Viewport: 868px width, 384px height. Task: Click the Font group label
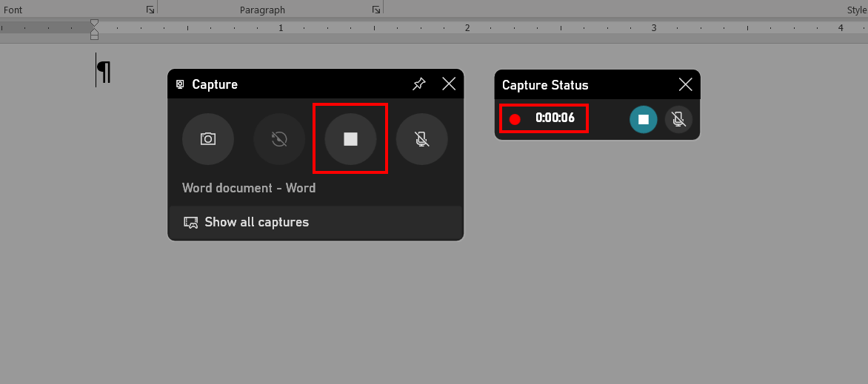13,10
